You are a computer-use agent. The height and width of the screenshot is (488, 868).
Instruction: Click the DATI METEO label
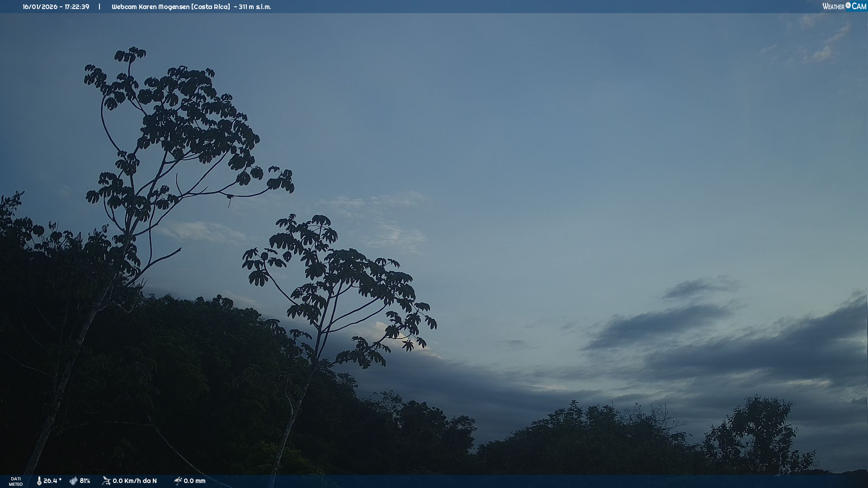point(16,481)
